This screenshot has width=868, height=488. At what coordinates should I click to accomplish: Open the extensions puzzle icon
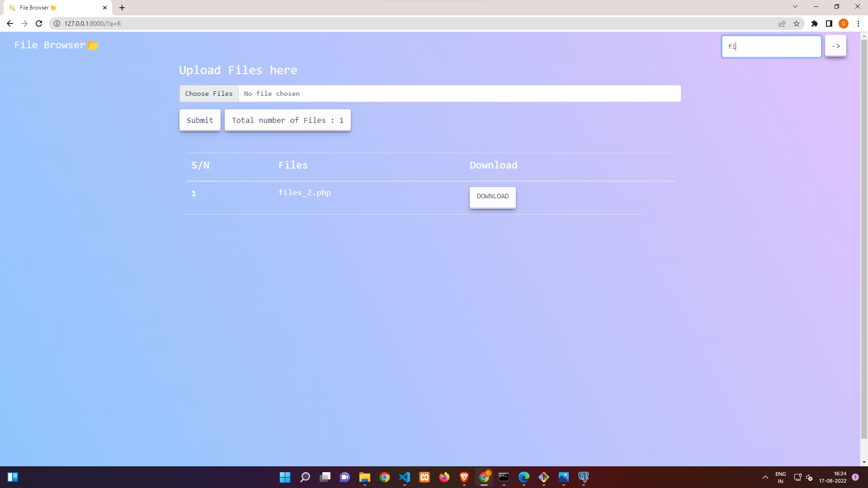[x=815, y=23]
